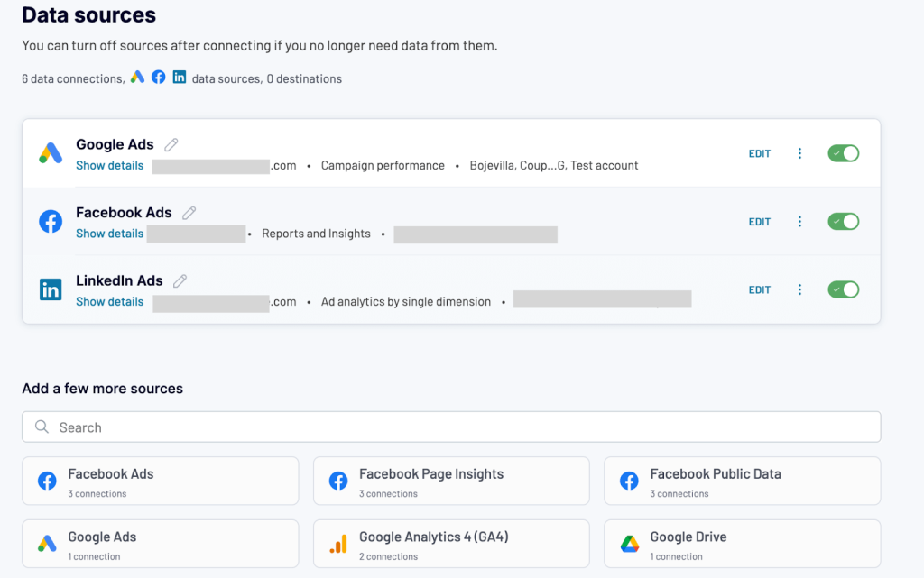This screenshot has height=578, width=924.
Task: Click the LinkedIn logo in the LinkedIn Ads row
Action: coord(51,289)
